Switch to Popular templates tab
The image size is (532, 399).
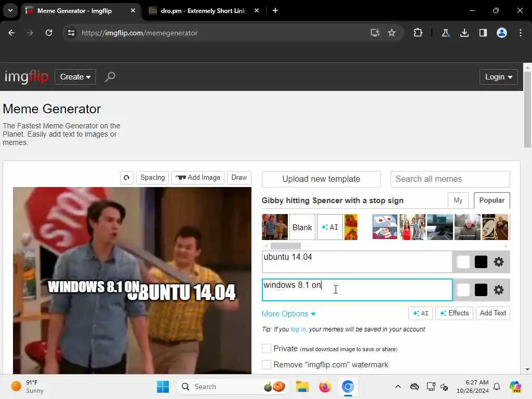coord(491,201)
